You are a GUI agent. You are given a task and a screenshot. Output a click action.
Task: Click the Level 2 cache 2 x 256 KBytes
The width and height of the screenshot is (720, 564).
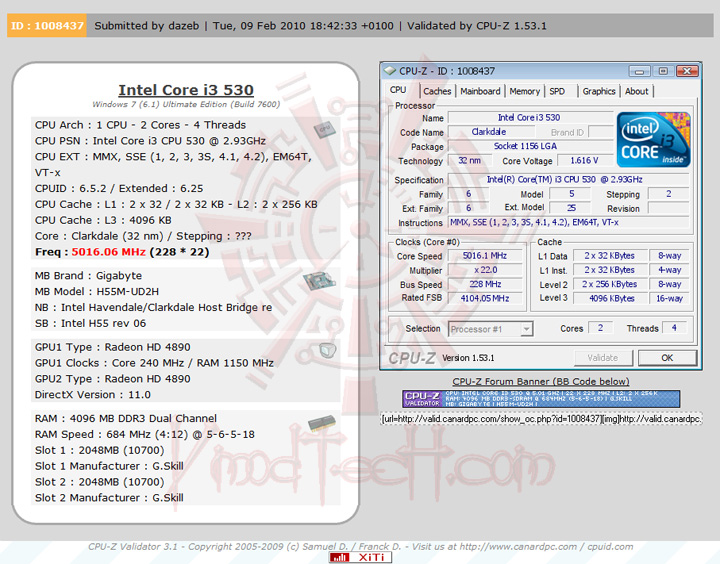click(x=610, y=284)
